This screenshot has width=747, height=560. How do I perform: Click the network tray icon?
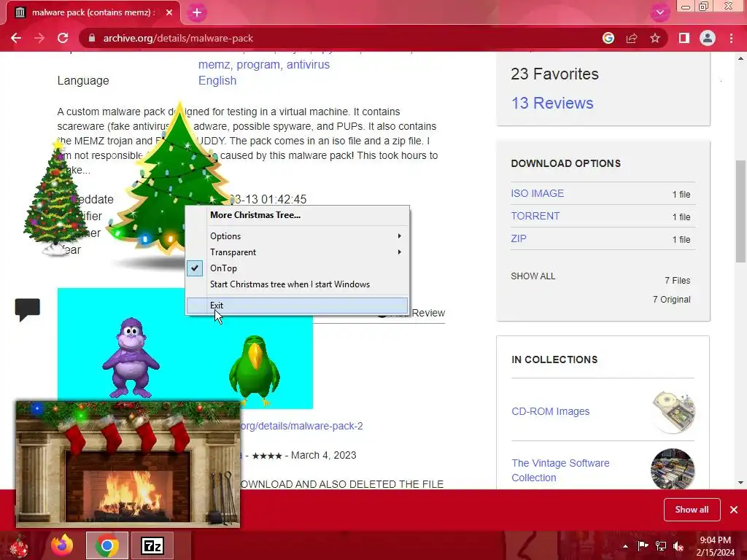[661, 546]
